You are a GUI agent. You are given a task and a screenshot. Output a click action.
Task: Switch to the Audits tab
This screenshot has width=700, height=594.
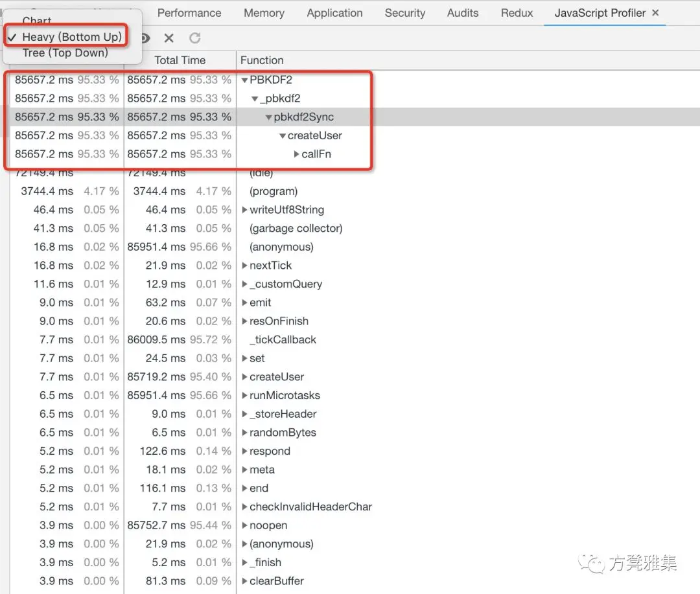click(463, 13)
